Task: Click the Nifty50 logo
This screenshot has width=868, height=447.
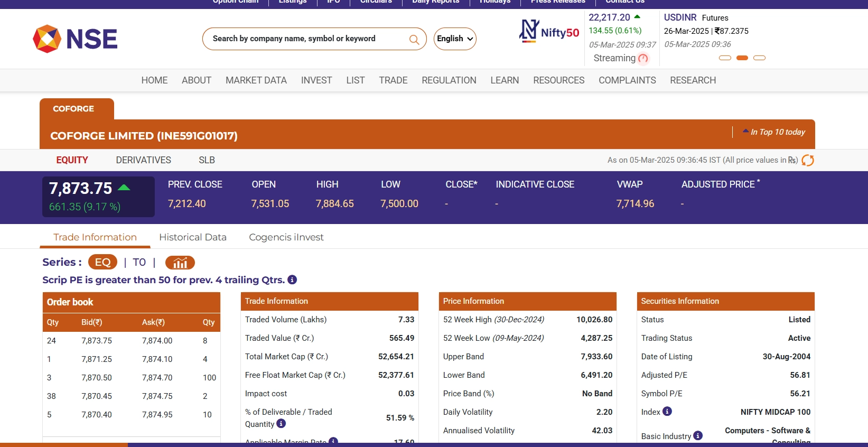Action: [x=549, y=32]
